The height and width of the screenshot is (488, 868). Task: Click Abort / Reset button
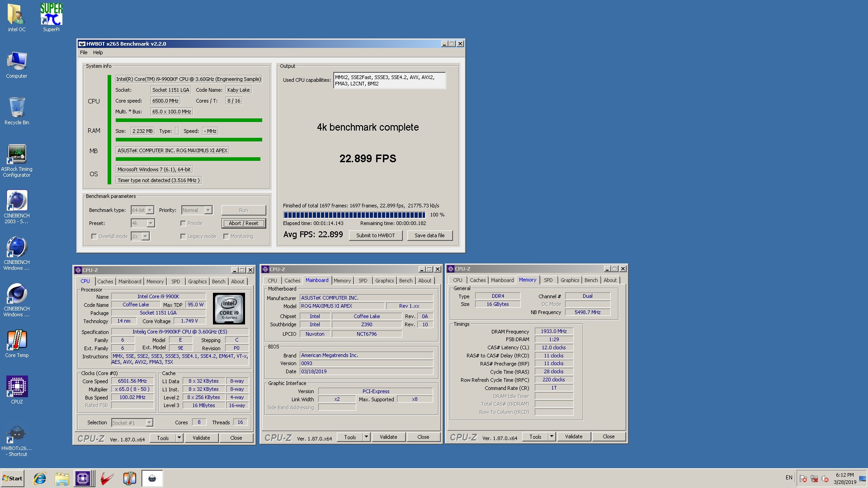[244, 223]
